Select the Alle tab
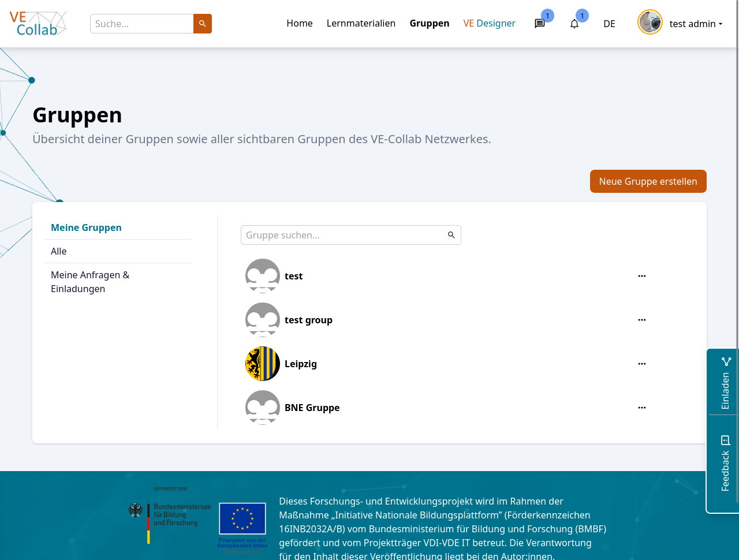 118,251
